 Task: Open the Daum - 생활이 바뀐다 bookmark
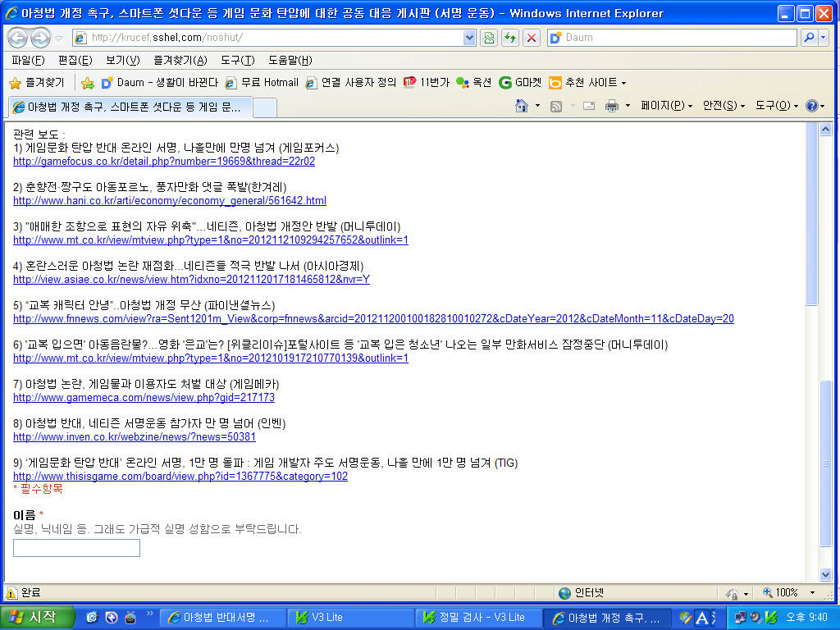[x=160, y=83]
